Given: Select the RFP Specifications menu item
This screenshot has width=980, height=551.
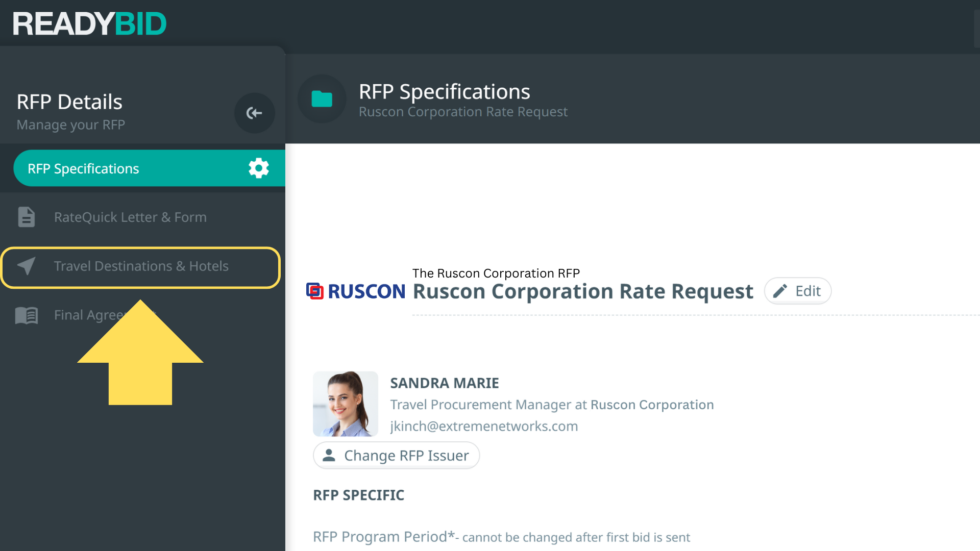Looking at the screenshot, I should (x=83, y=168).
